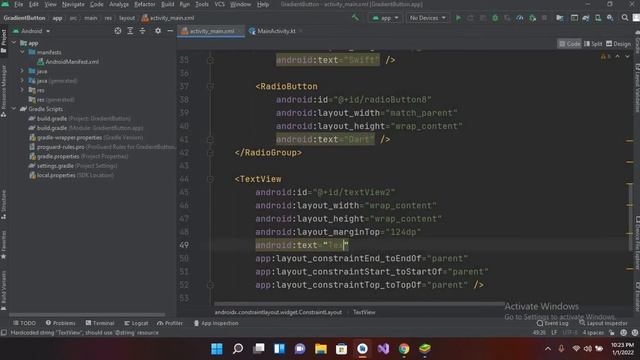Open the SDK Manager icon
This screenshot has width=640, height=360.
(610, 18)
